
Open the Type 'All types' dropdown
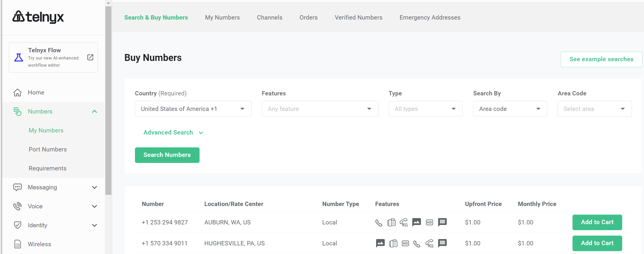pos(425,109)
